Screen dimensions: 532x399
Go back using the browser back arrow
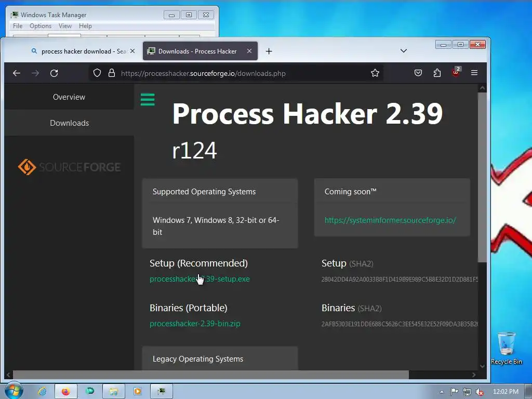[16, 73]
